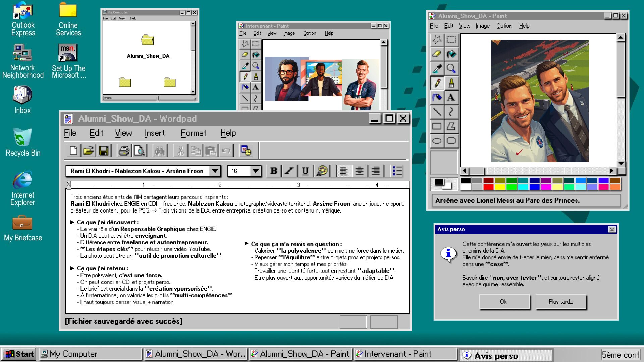Close the Avis perso dialog
644x362 pixels.
612,229
